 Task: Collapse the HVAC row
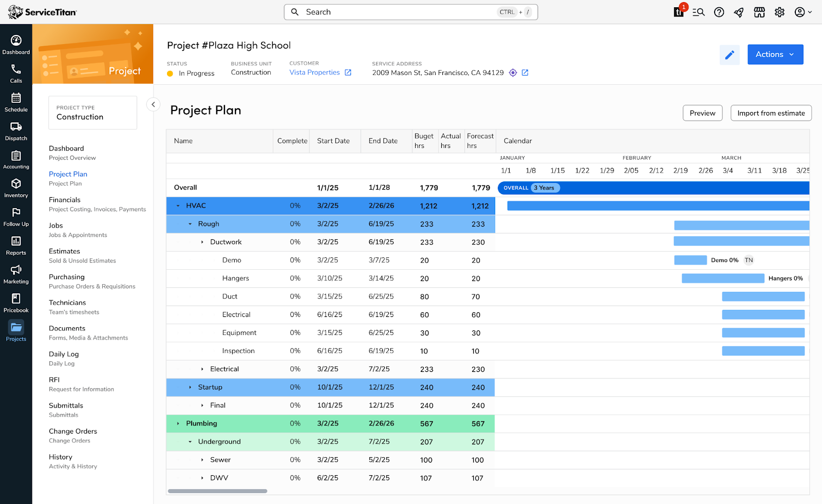click(178, 206)
